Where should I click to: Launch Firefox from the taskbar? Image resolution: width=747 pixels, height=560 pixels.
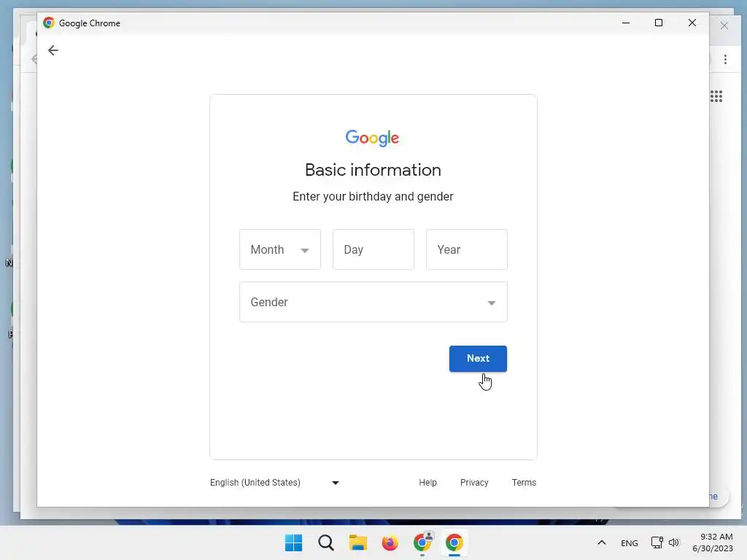click(390, 542)
